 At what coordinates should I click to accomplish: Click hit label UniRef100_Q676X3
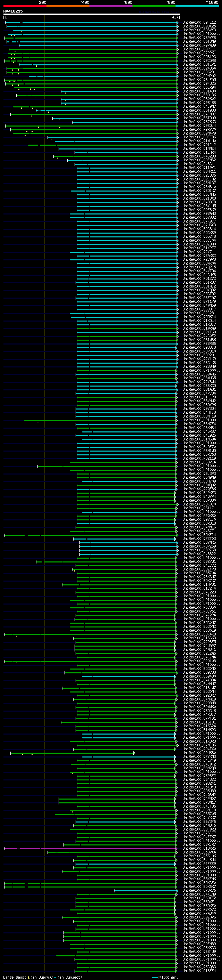coord(199,122)
